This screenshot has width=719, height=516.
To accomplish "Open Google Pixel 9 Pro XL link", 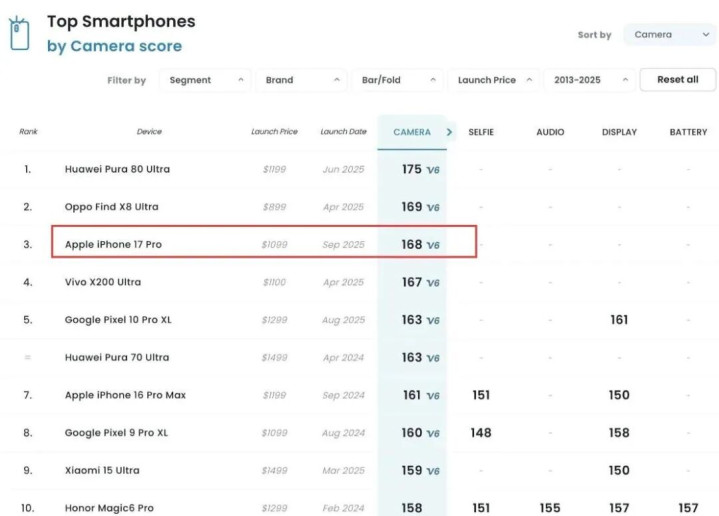I will tap(116, 433).
